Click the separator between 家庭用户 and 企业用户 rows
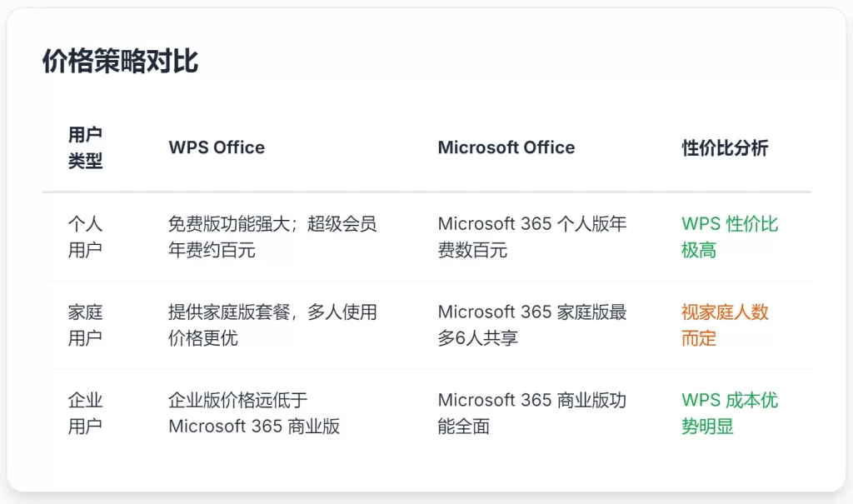Image resolution: width=853 pixels, height=504 pixels. (426, 369)
